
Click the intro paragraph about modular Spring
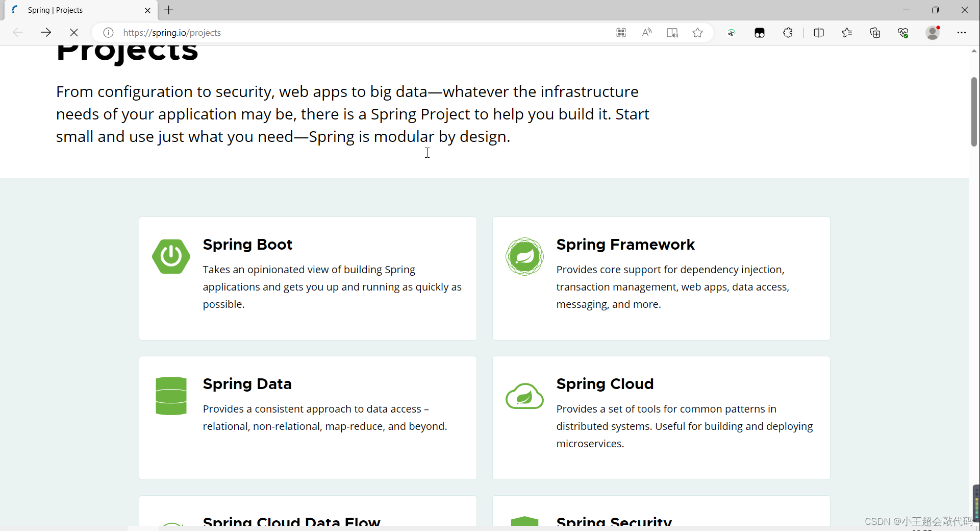point(352,114)
